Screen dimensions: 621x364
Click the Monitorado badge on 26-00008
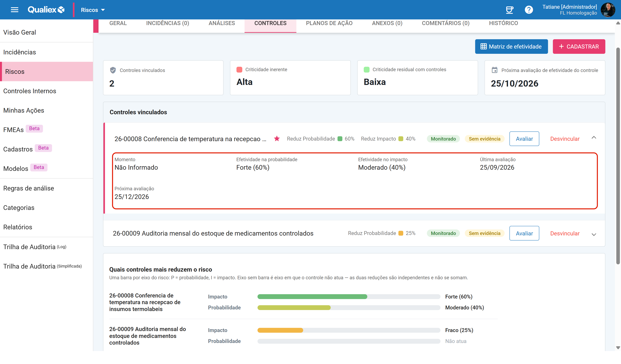point(443,139)
